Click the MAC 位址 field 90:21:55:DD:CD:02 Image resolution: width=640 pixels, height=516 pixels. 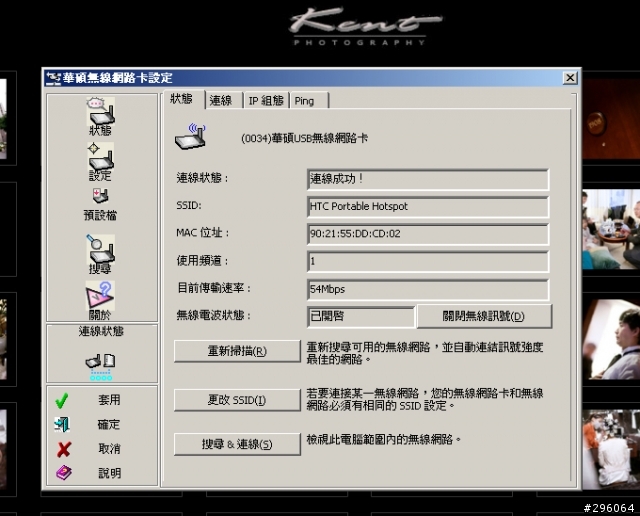click(428, 234)
